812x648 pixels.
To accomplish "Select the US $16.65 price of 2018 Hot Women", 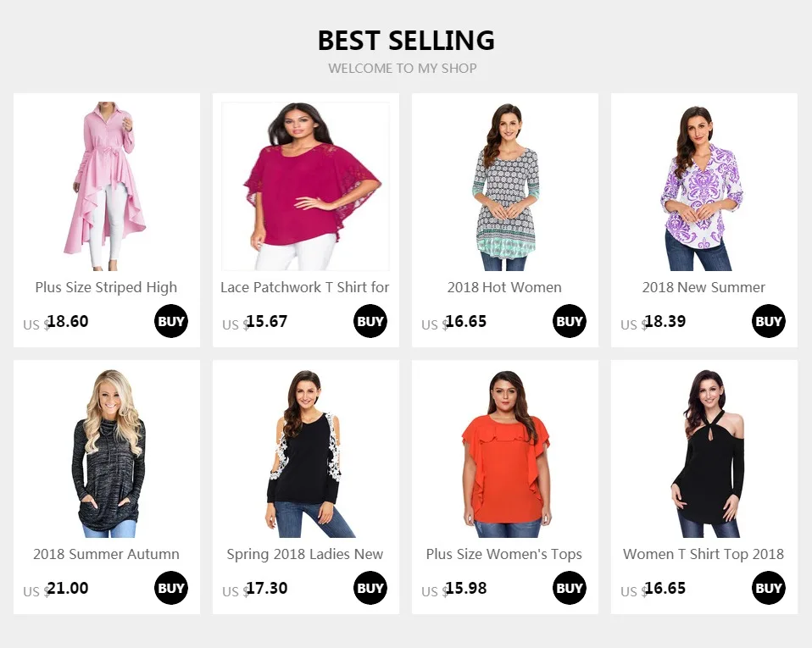I will click(x=453, y=322).
